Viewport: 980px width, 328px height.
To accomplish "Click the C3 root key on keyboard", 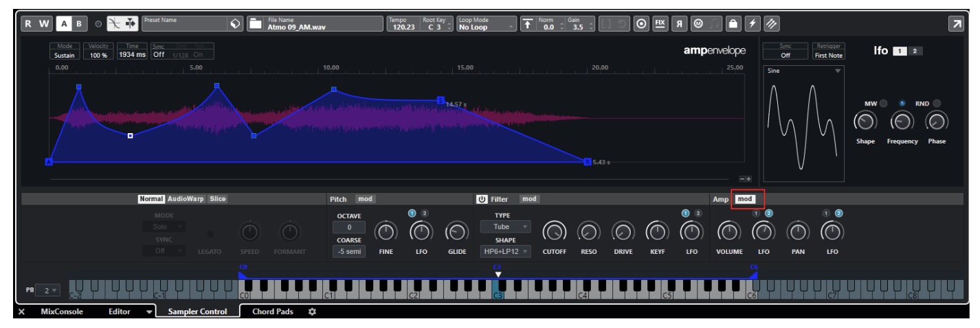I will tap(498, 290).
